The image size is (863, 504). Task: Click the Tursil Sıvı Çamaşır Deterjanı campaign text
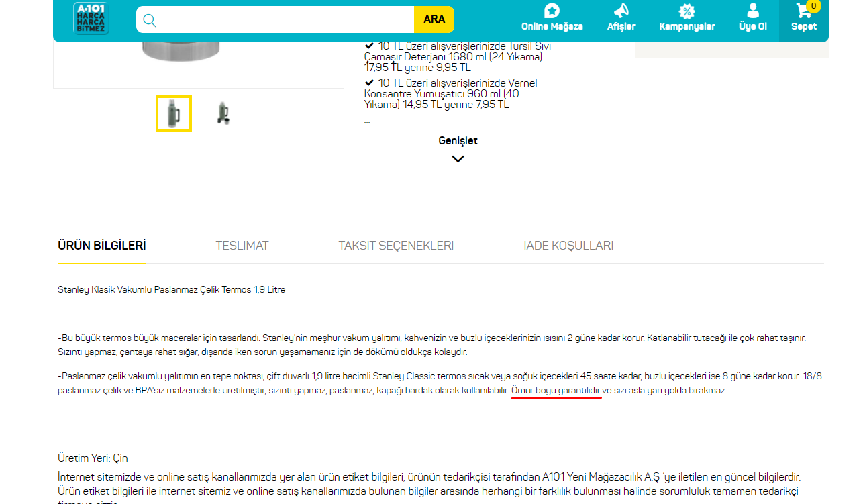[458, 56]
